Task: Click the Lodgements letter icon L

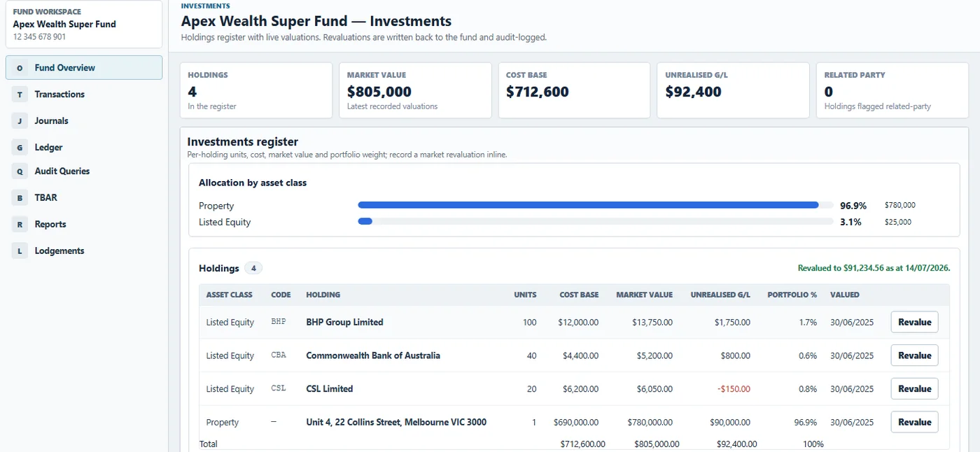Action: tap(20, 251)
